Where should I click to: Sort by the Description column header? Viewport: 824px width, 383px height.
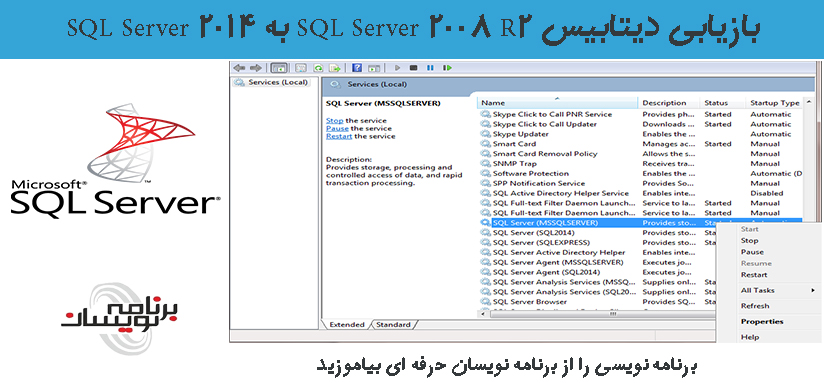pyautogui.click(x=668, y=103)
